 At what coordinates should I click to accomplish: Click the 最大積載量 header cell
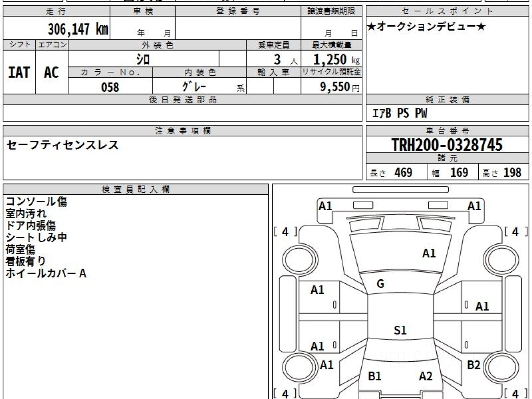click(331, 45)
